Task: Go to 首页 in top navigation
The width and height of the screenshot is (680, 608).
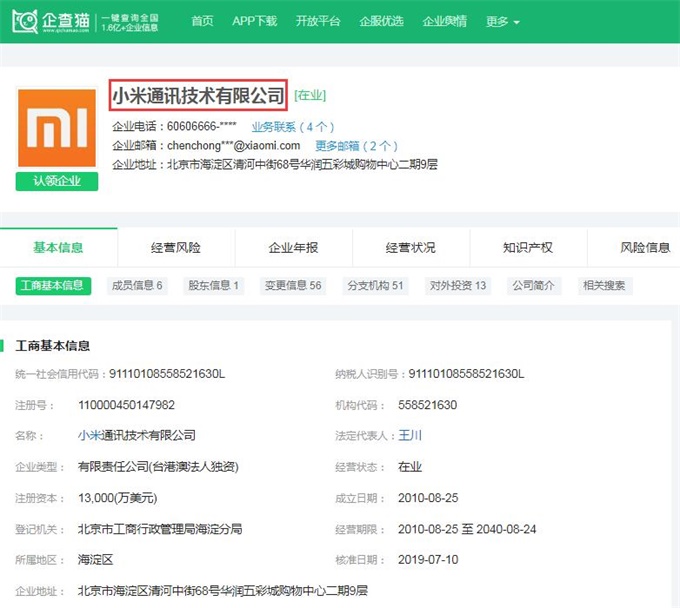Action: 202,21
